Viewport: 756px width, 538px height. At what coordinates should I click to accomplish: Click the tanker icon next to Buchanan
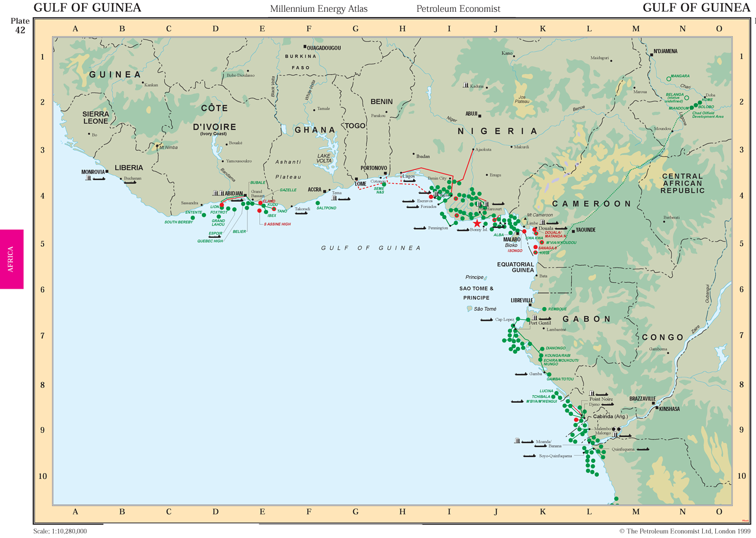click(x=131, y=183)
